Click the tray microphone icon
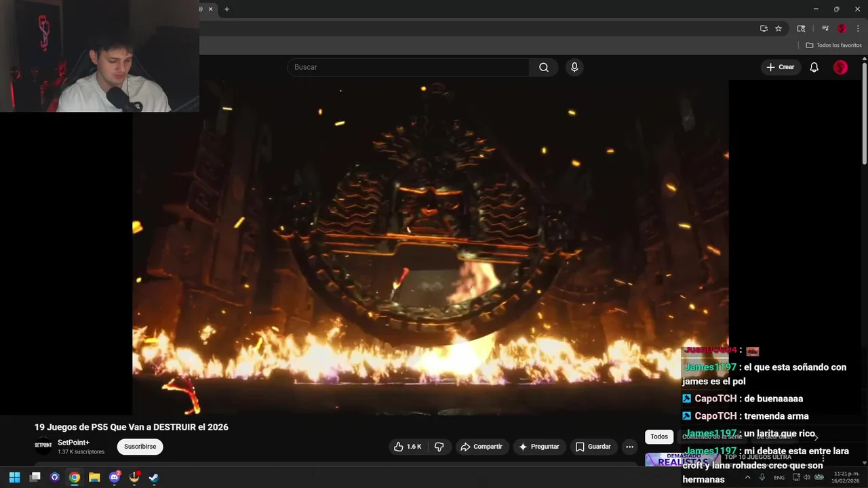This screenshot has width=868, height=488. click(x=762, y=477)
